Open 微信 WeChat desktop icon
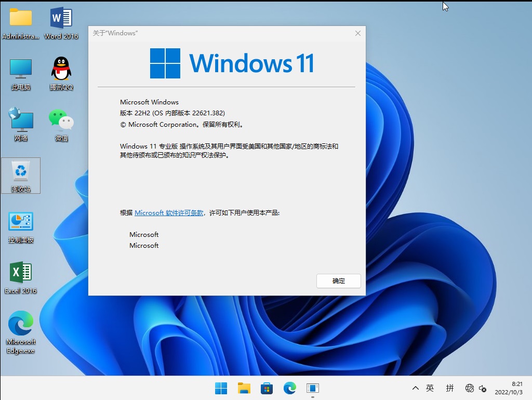 tap(61, 125)
